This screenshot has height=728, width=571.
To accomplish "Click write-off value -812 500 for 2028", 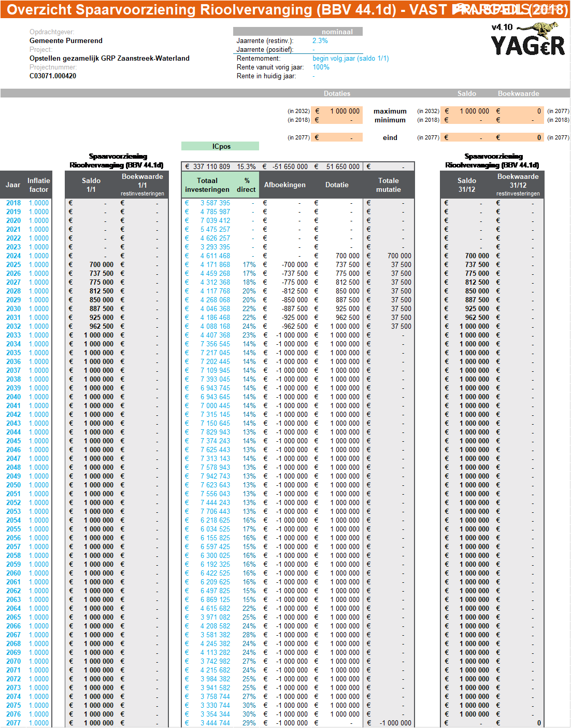I will (x=295, y=291).
